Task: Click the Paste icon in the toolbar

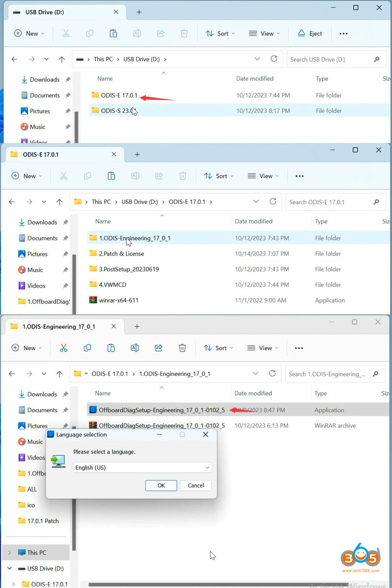Action: pyautogui.click(x=113, y=33)
